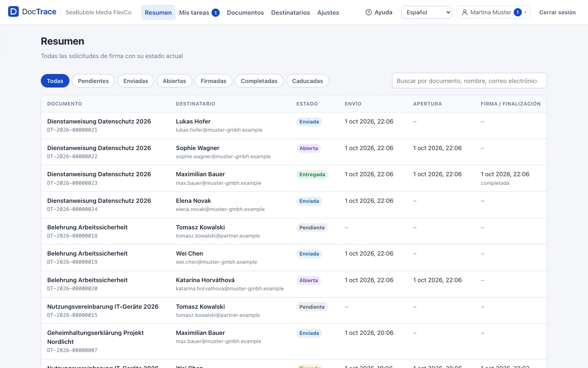Open the row for document DT-2026-00000021
The height and width of the screenshot is (368, 588).
[294, 126]
